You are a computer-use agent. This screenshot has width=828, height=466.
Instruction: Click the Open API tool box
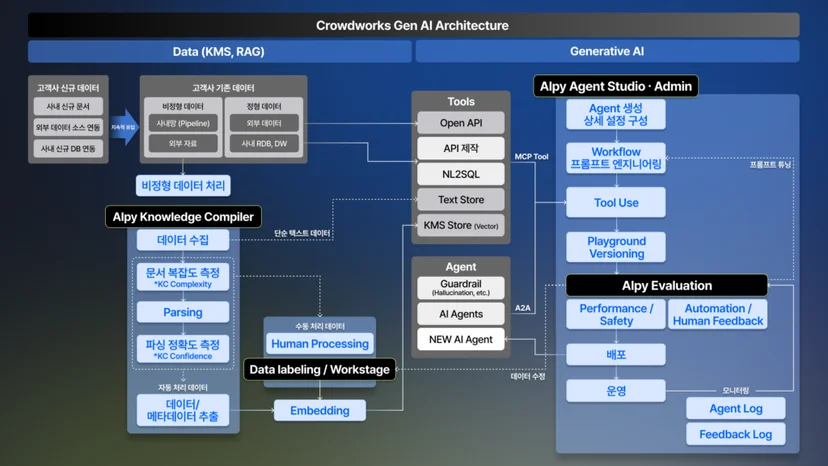coord(461,123)
